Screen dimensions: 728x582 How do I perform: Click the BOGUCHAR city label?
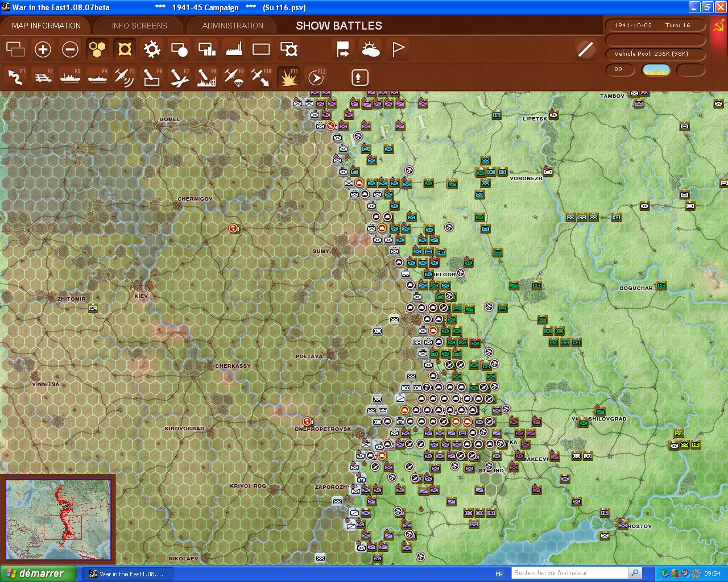(x=636, y=288)
